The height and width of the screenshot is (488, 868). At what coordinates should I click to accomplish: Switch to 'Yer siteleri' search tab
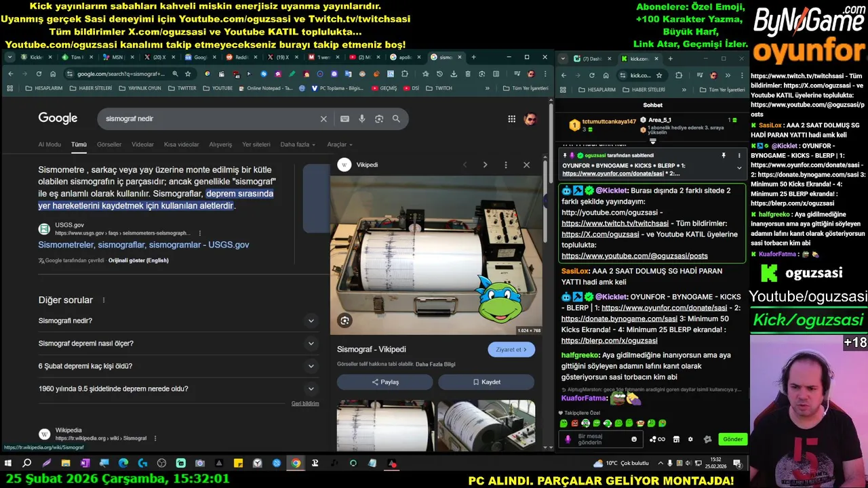pyautogui.click(x=256, y=144)
